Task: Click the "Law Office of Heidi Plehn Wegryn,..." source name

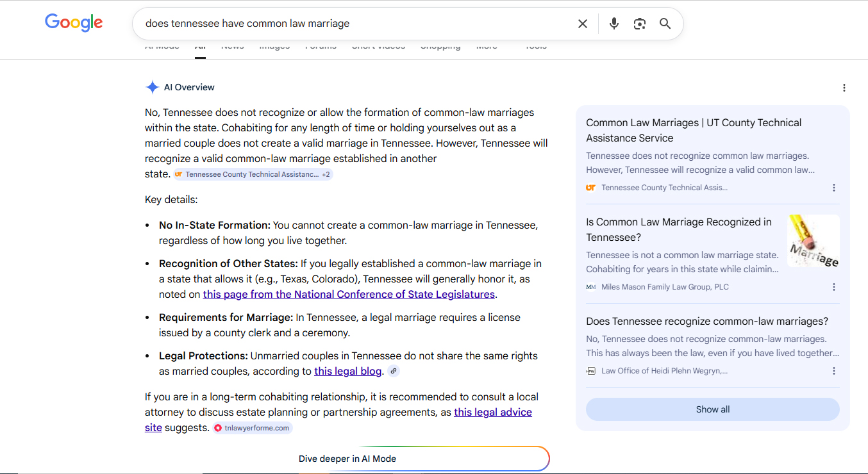Action: [664, 371]
